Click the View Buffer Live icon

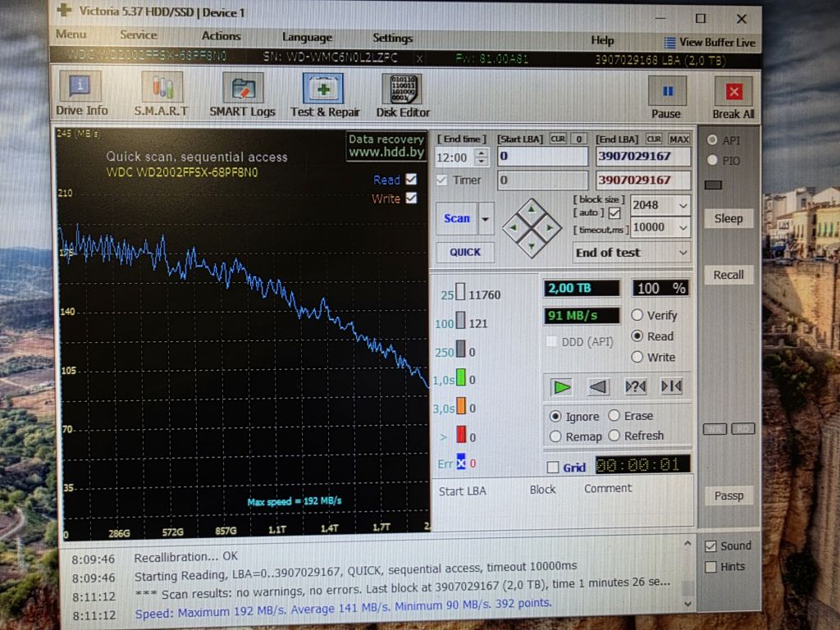pyautogui.click(x=669, y=43)
